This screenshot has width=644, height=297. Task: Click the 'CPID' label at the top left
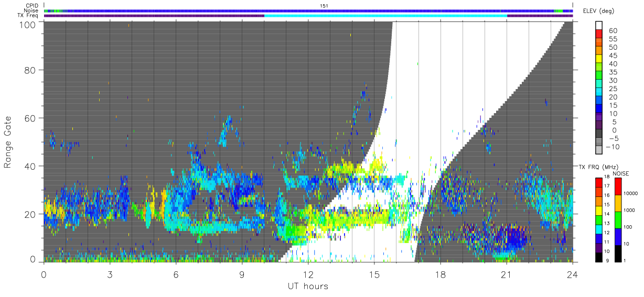click(x=32, y=5)
